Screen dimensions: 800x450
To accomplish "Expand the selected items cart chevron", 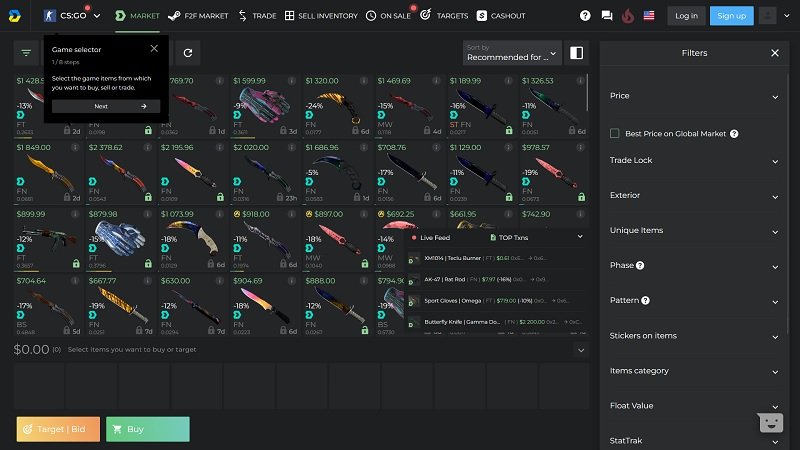I will (x=581, y=350).
